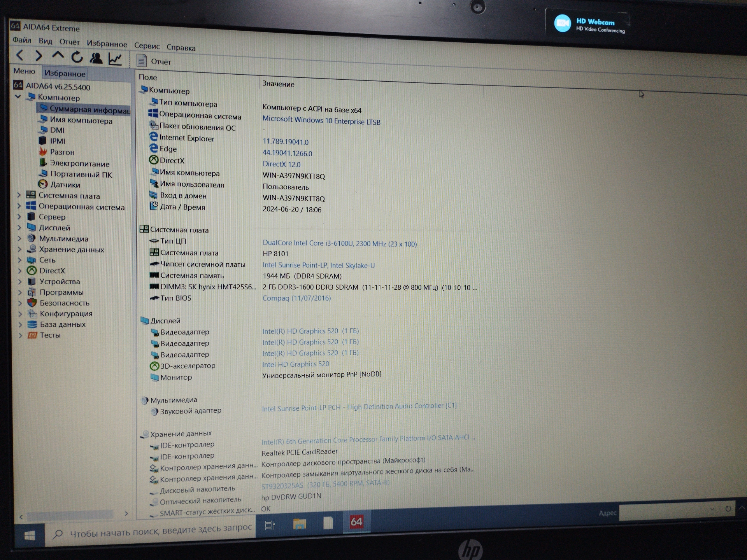
Task: Open DualCore Intel Core i3-6100U link
Action: point(340,243)
